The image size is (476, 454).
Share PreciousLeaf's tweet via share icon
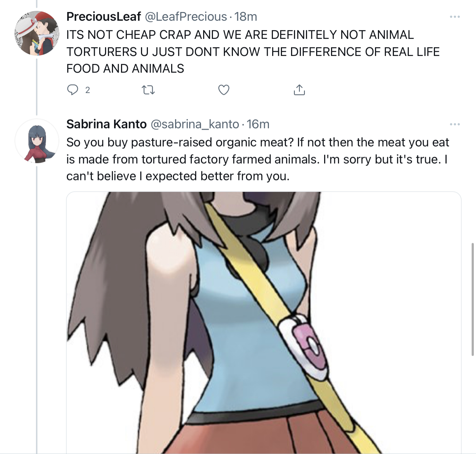click(x=299, y=90)
